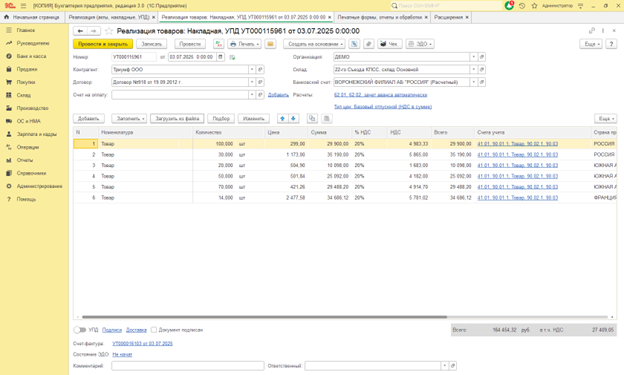Click the icon next to Создать на основании
624x375 pixels.
[x=354, y=44]
